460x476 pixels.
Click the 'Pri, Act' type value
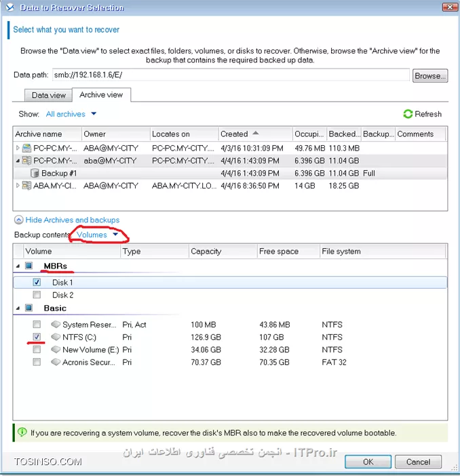134,325
